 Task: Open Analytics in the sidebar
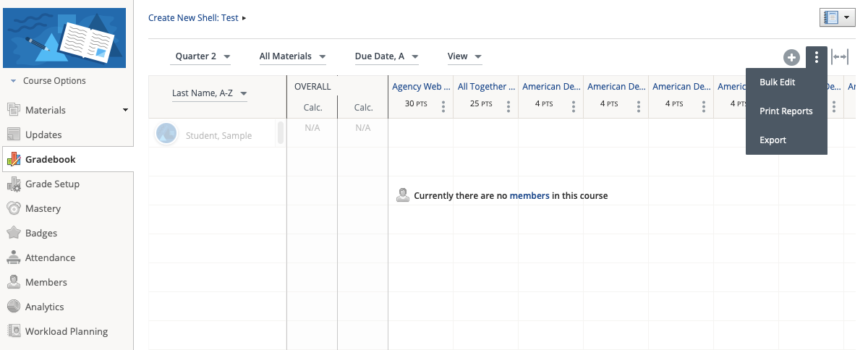point(45,307)
